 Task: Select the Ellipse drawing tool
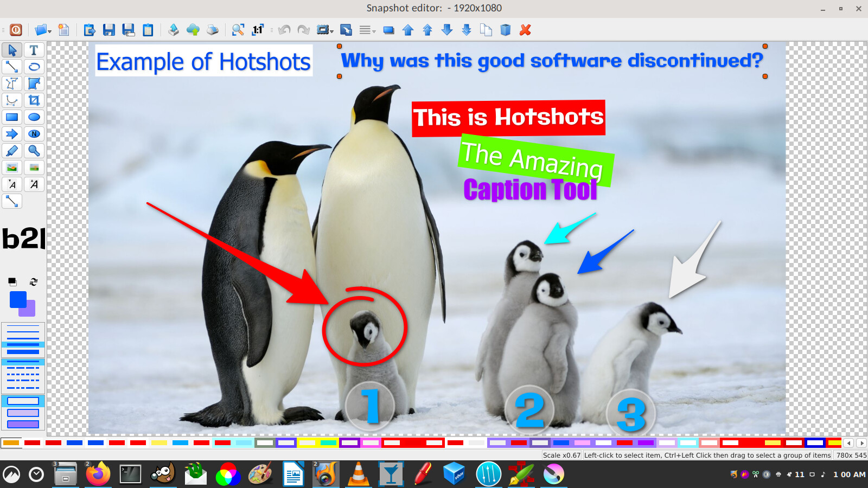pyautogui.click(x=34, y=117)
